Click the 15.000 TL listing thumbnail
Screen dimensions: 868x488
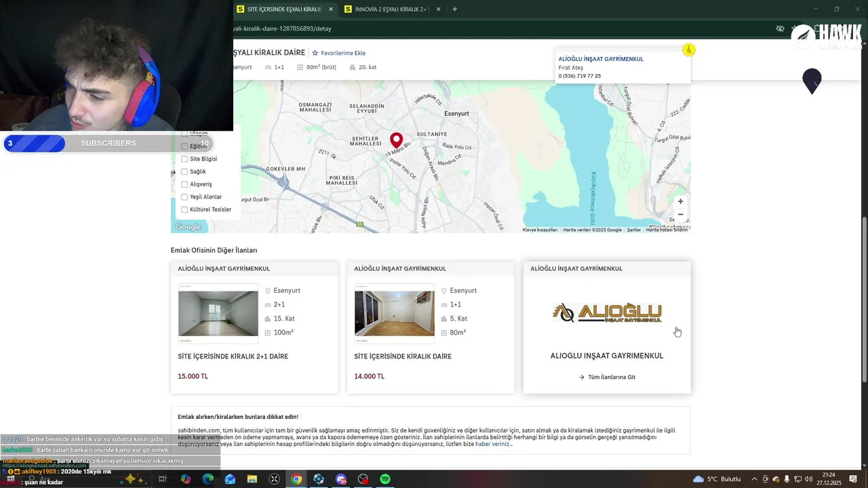(x=218, y=313)
